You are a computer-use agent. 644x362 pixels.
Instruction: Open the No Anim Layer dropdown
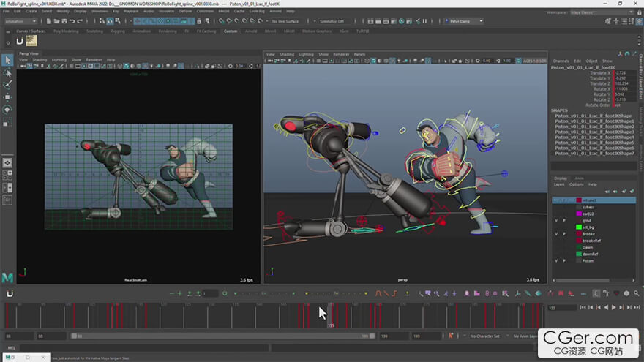525,336
